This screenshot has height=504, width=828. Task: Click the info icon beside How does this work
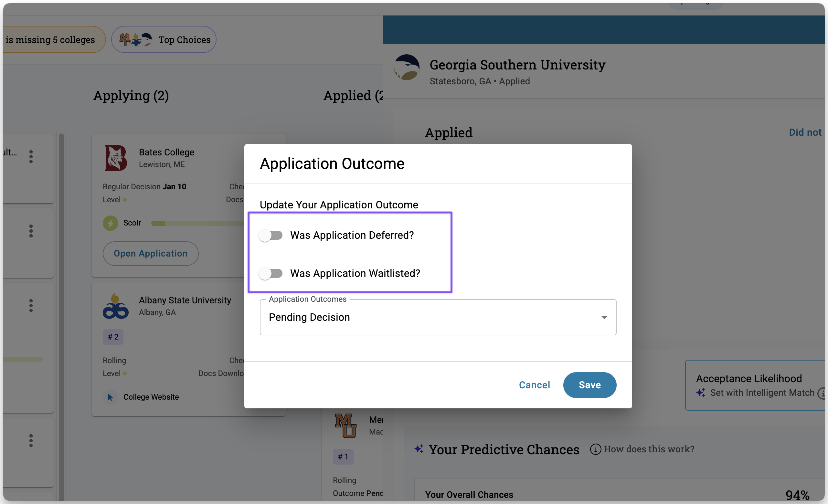595,449
